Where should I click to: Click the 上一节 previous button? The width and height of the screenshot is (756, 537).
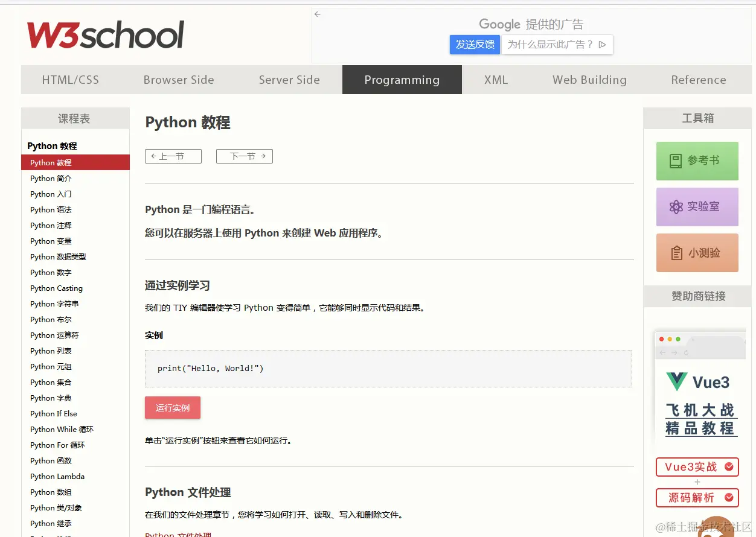point(173,156)
